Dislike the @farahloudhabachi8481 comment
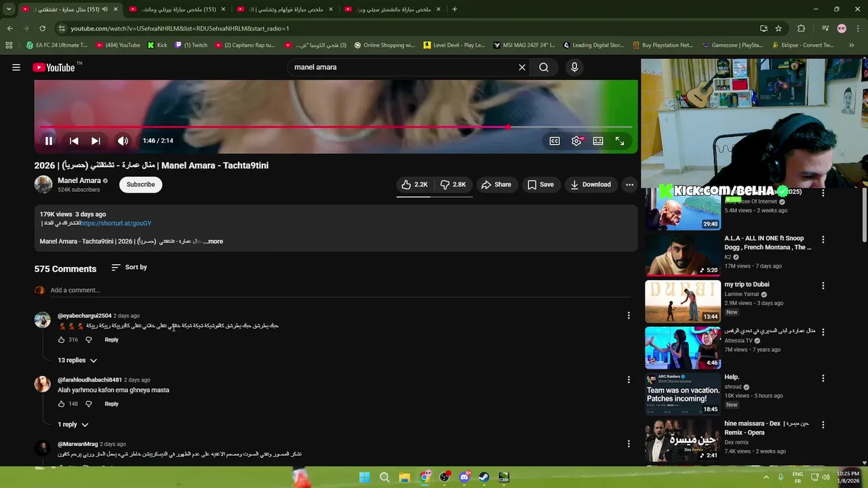 tap(88, 404)
